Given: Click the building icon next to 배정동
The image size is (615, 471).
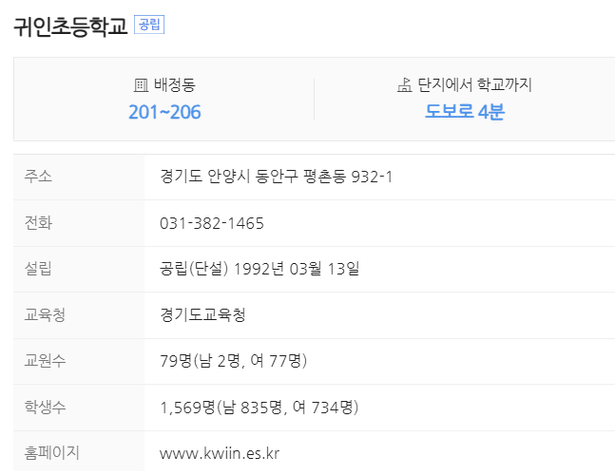Looking at the screenshot, I should coord(141,85).
